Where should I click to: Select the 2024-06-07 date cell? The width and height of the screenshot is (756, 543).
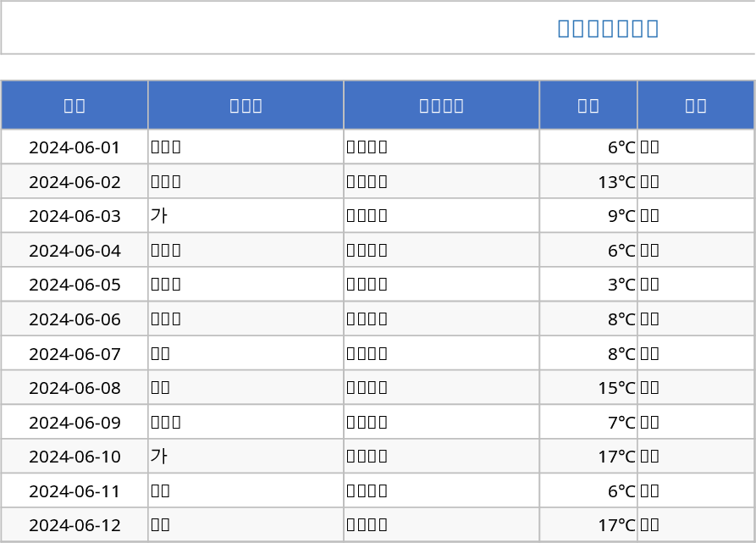point(74,353)
